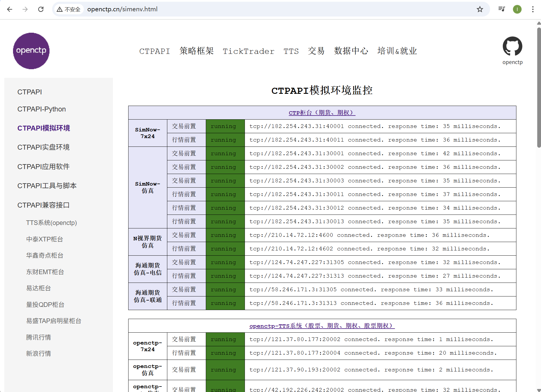Image resolution: width=541 pixels, height=392 pixels.
Task: Click running status for port 30001
Action: coord(225,153)
